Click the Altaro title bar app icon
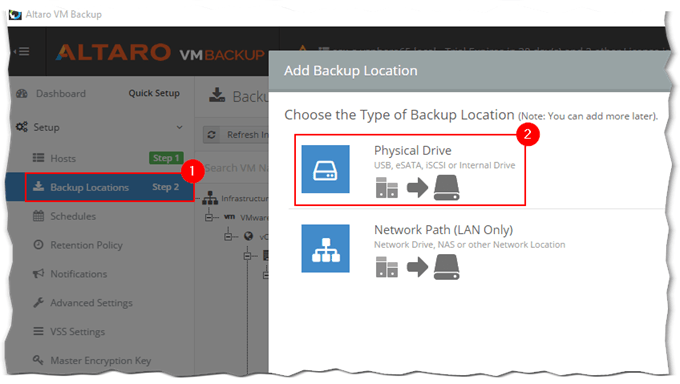Screen dimensions: 680x384 click(15, 14)
